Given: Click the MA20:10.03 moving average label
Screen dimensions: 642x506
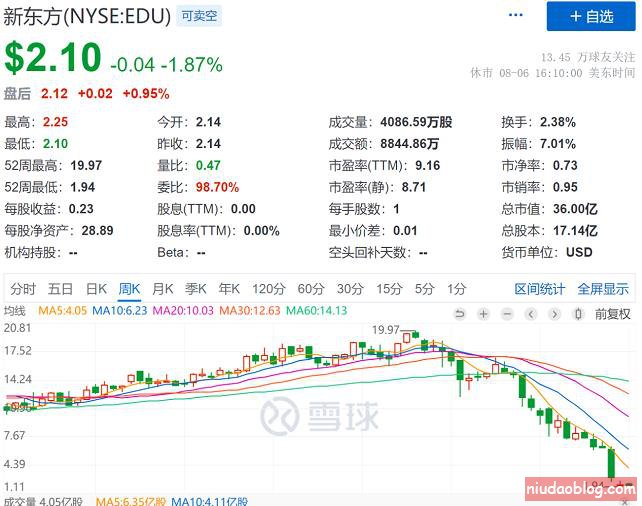Looking at the screenshot, I should click(x=183, y=311).
